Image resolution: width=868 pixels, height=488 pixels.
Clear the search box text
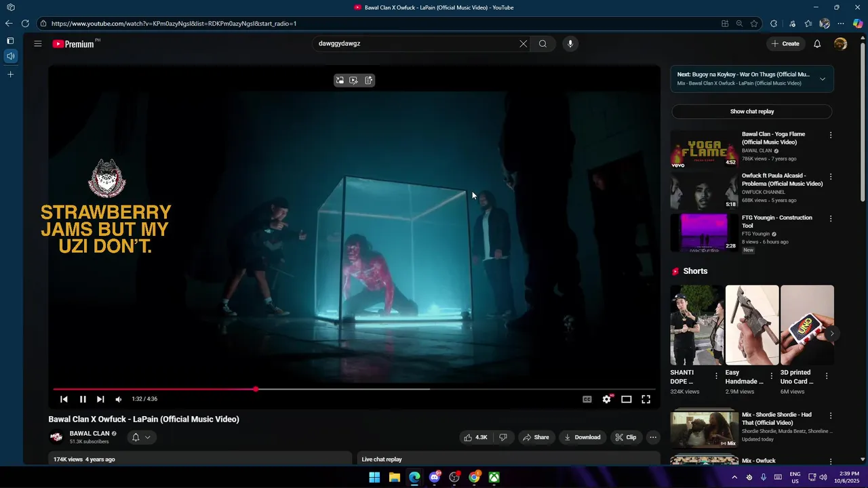coord(523,43)
